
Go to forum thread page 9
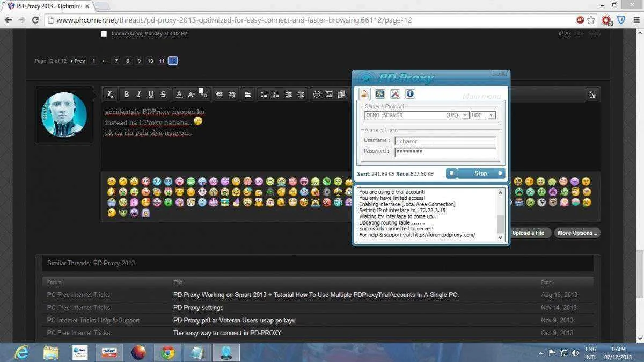pos(138,61)
